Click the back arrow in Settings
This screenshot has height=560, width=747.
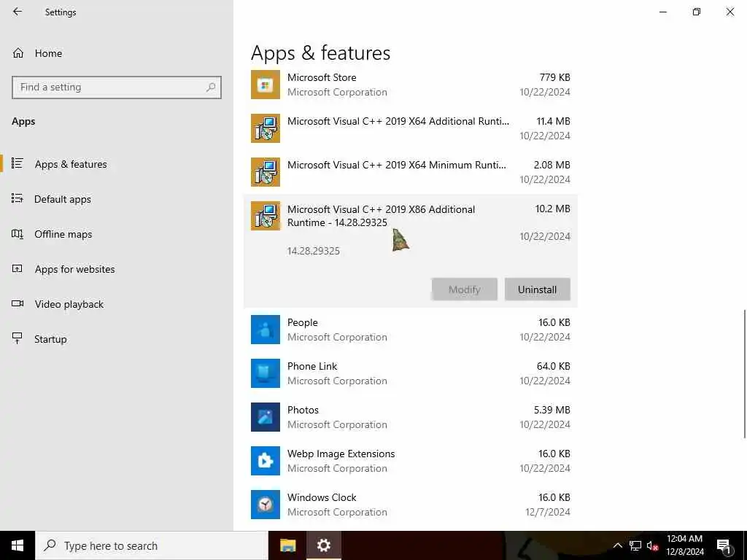click(x=18, y=12)
